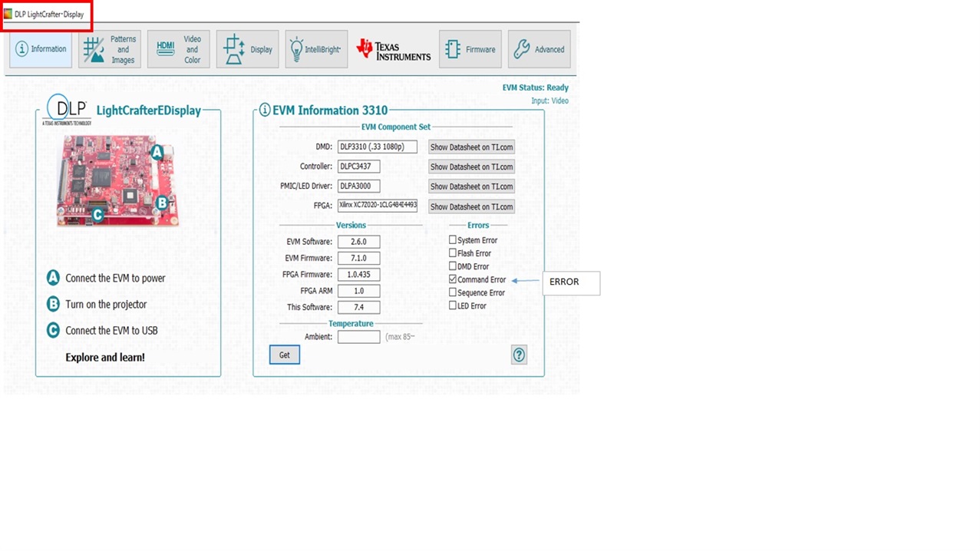Click the Get button
The width and height of the screenshot is (980, 551).
pyautogui.click(x=284, y=355)
